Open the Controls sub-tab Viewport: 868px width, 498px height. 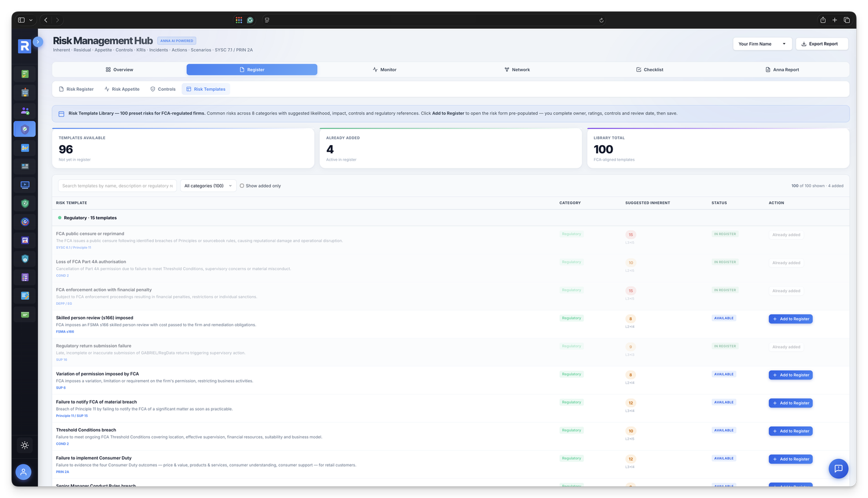[163, 89]
